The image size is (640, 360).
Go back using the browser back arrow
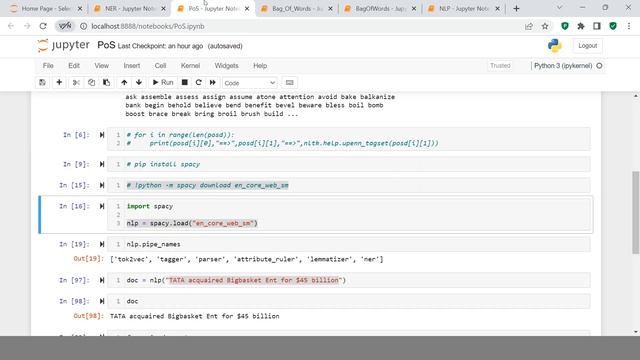[x=11, y=26]
